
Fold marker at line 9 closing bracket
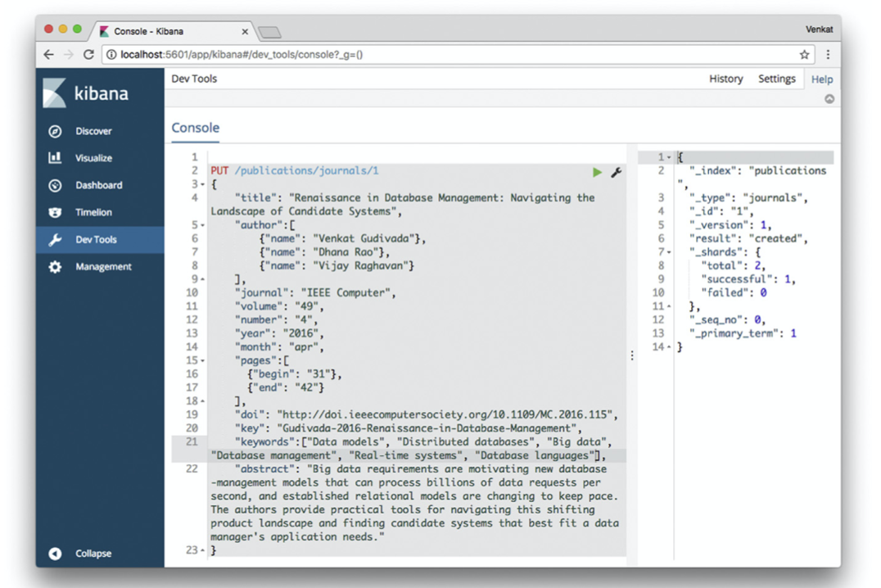pos(203,279)
